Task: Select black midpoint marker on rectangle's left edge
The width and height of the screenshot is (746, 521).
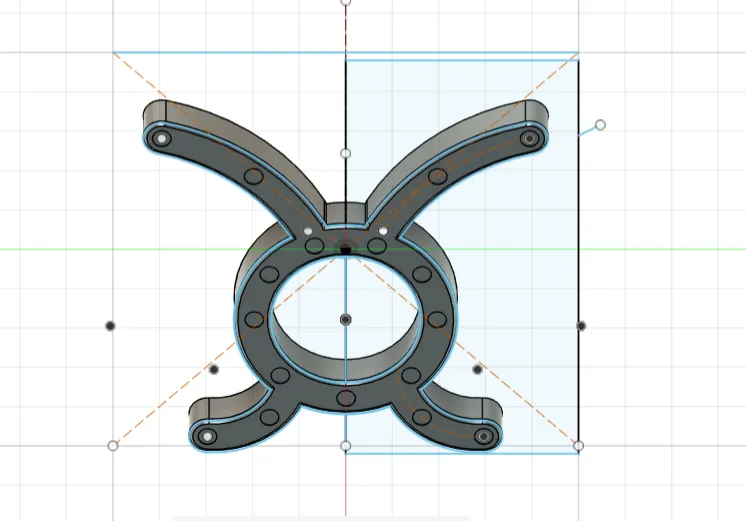Action: pyautogui.click(x=110, y=326)
